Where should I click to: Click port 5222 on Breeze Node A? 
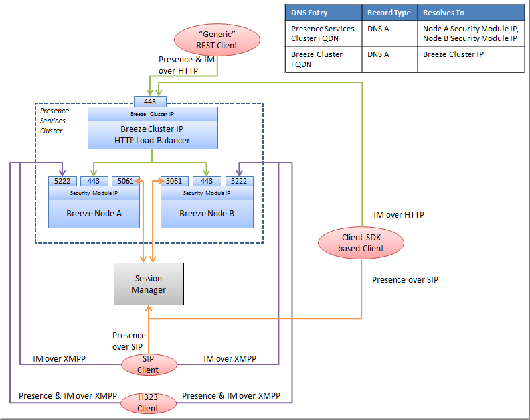(x=62, y=181)
